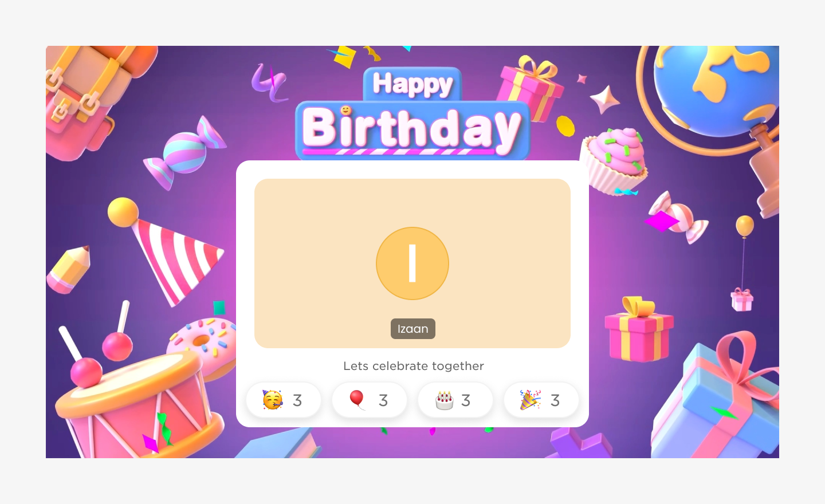Click the pink cupcake with sprinkles
The height and width of the screenshot is (504, 825).
tap(614, 160)
